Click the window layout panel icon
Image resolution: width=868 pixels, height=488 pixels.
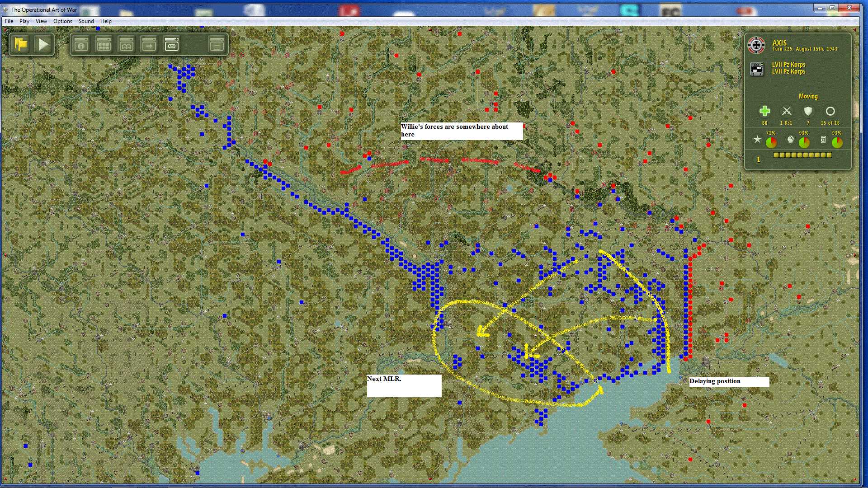coord(217,44)
